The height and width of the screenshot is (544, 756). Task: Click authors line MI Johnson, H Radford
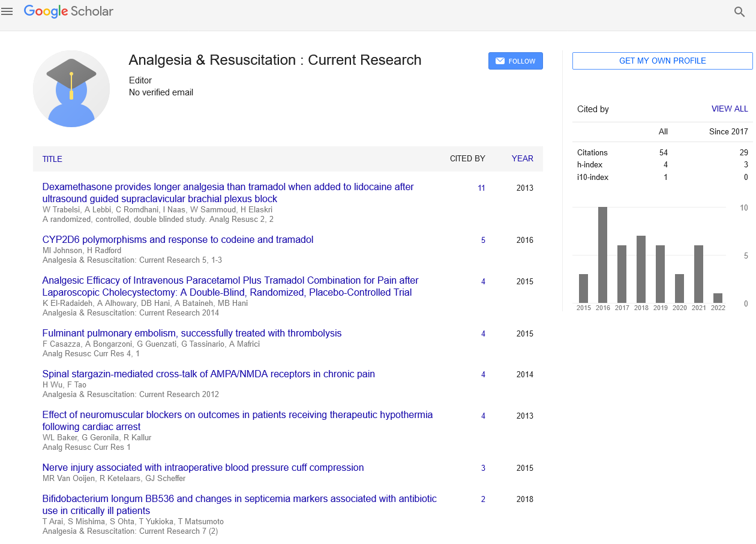(82, 250)
